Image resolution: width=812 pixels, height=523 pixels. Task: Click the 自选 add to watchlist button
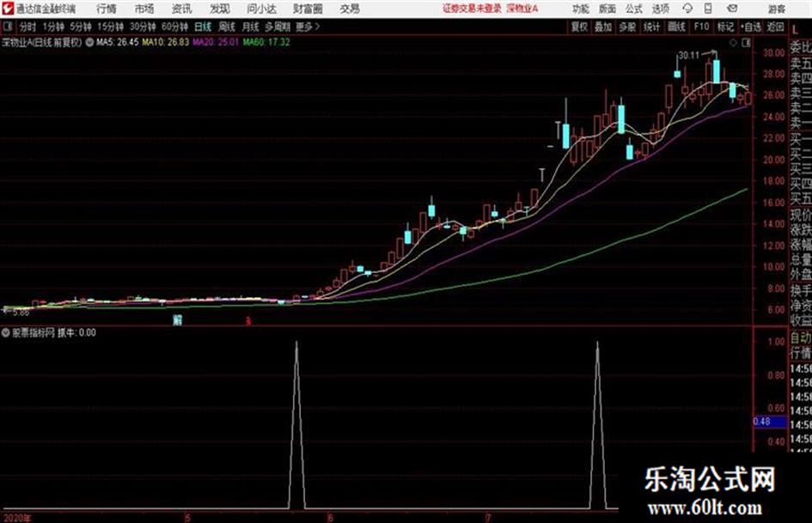(x=750, y=27)
